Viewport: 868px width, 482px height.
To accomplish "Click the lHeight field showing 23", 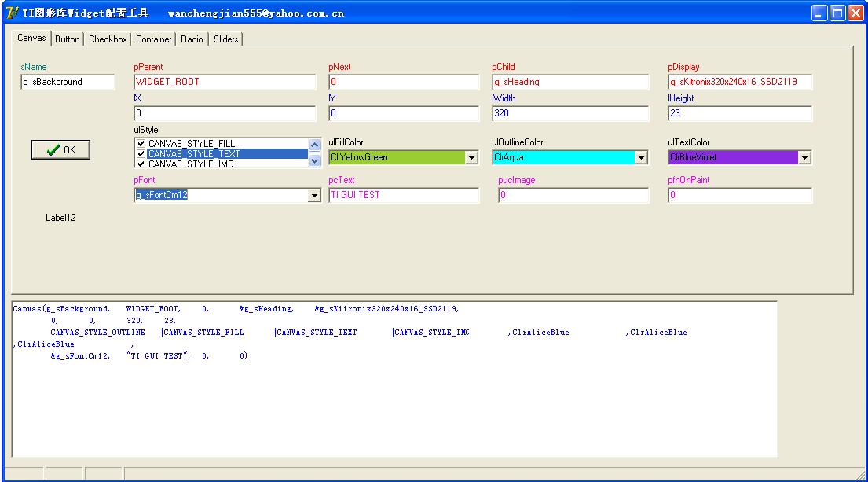I will coord(740,113).
